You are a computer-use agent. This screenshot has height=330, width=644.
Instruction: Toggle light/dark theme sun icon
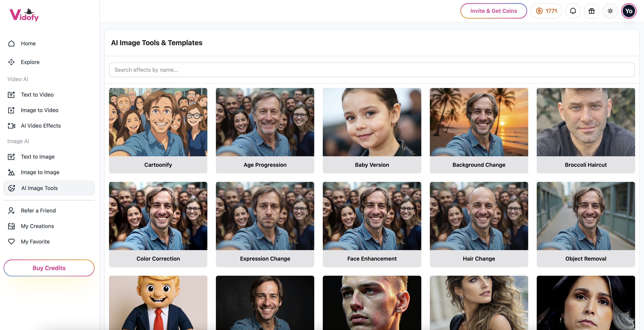pos(610,11)
